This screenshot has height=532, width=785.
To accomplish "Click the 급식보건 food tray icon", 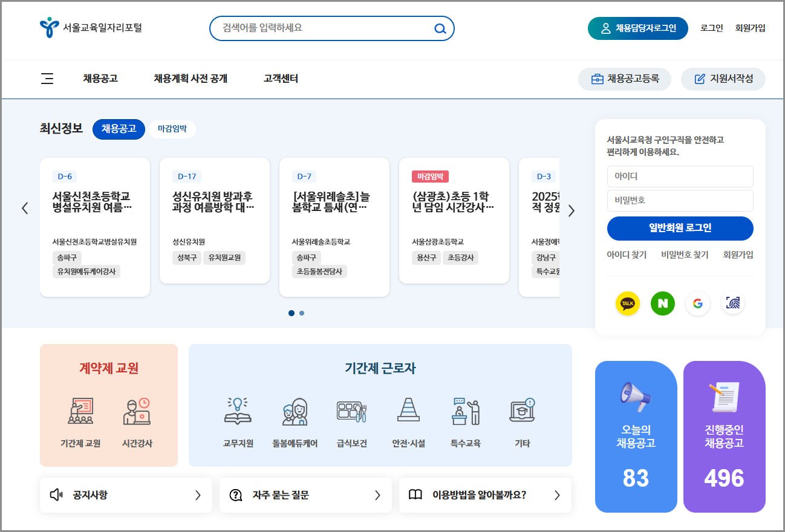I will pyautogui.click(x=351, y=410).
